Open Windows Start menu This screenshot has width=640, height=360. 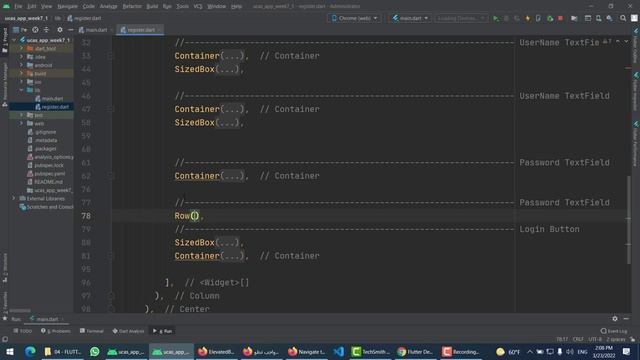coord(10,351)
